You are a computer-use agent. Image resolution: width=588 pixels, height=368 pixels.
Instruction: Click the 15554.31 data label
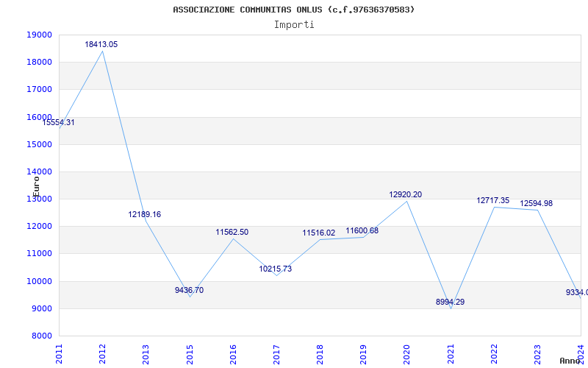click(x=58, y=122)
